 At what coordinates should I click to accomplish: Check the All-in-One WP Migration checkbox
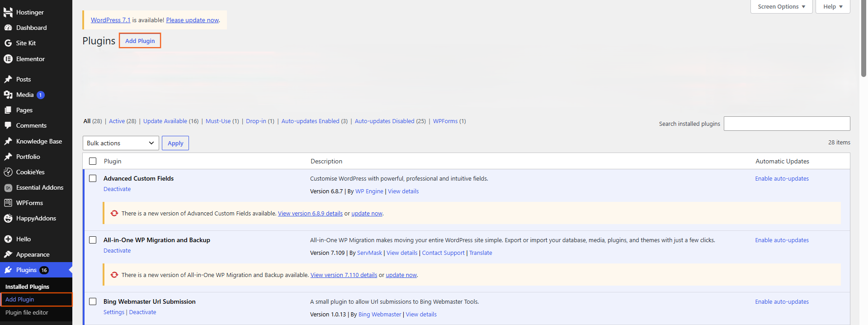pyautogui.click(x=93, y=240)
